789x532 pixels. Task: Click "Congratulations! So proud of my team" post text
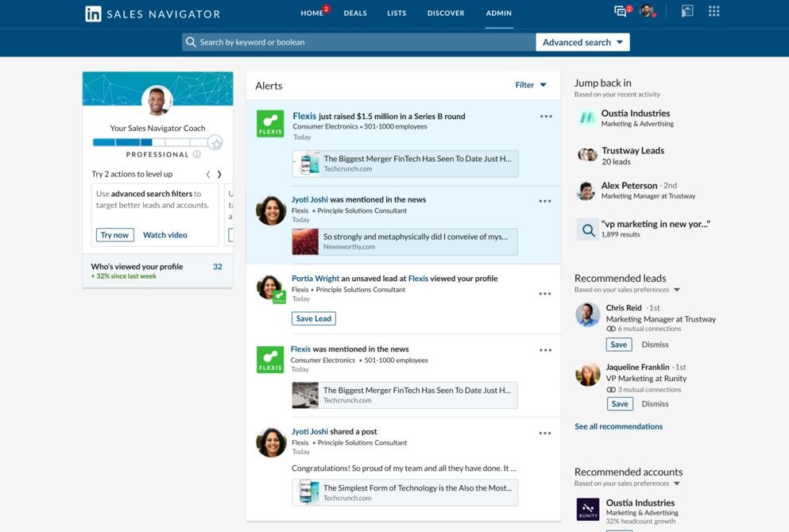click(404, 468)
